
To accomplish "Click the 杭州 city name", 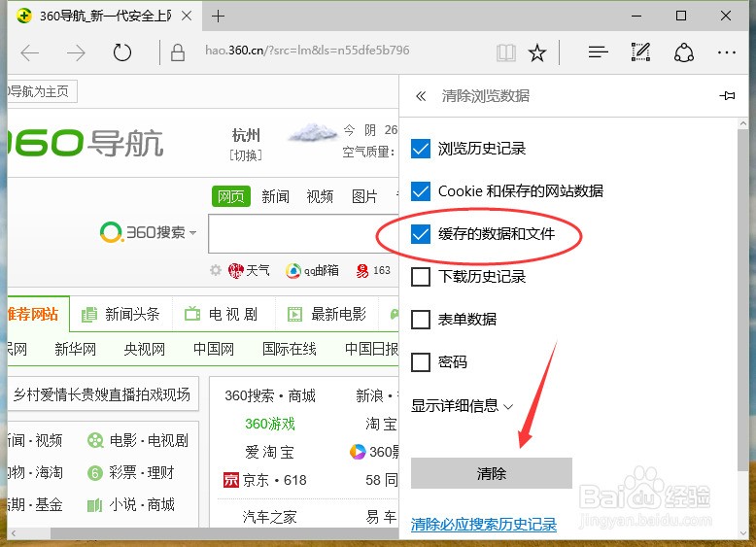I will [246, 135].
